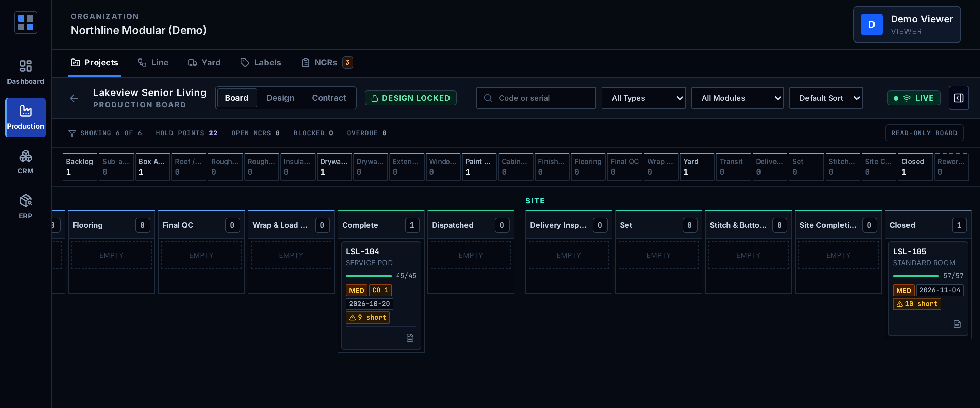Switch to Design view

(280, 98)
